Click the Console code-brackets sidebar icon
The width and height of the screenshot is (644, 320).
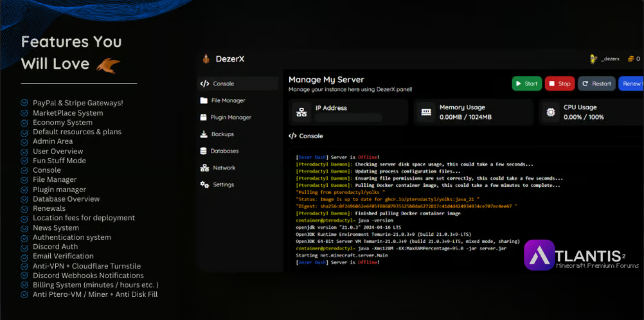[x=204, y=84]
